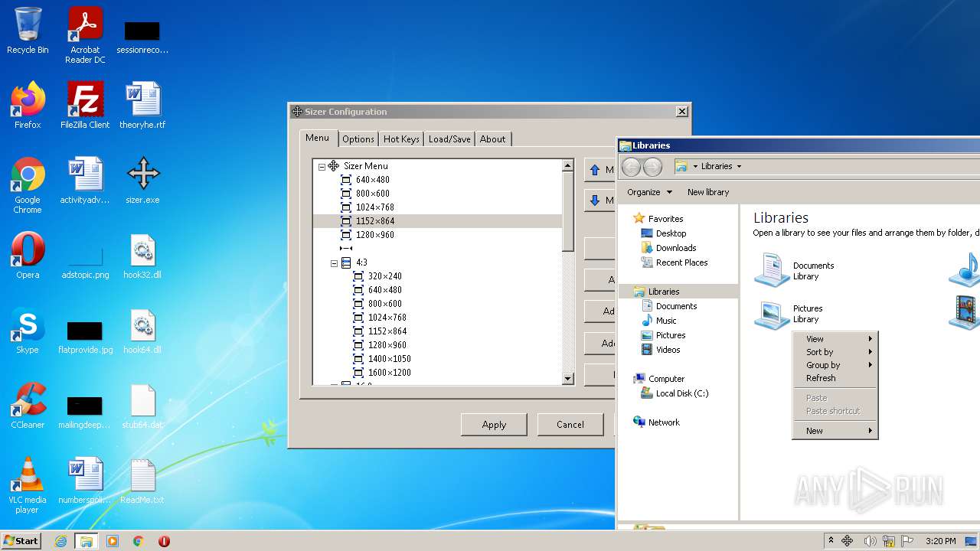The height and width of the screenshot is (551, 980).
Task: Switch to the Hot Keys tab
Action: pyautogui.click(x=401, y=139)
